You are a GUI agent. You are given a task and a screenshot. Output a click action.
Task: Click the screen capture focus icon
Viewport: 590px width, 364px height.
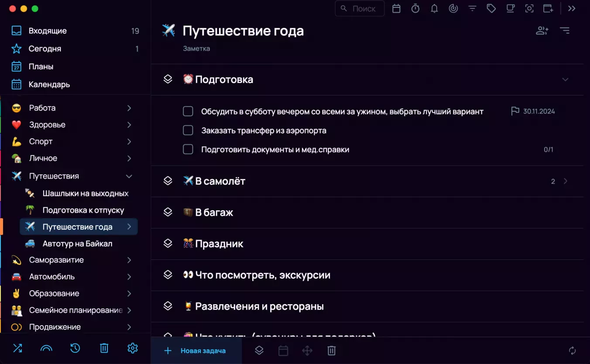pyautogui.click(x=529, y=8)
